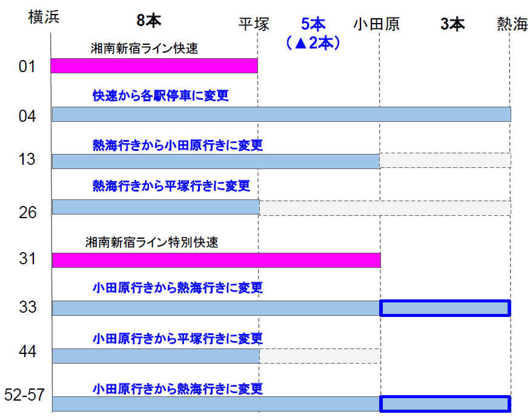Image resolution: width=530 pixels, height=420 pixels.
Task: Click the 湘南新宿ライン快速 label
Action: 144,48
